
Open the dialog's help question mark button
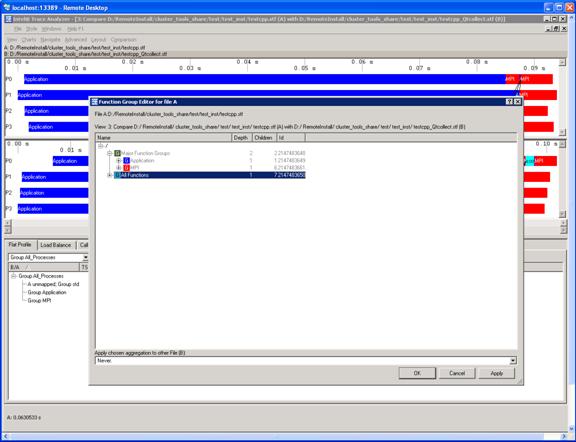point(509,102)
